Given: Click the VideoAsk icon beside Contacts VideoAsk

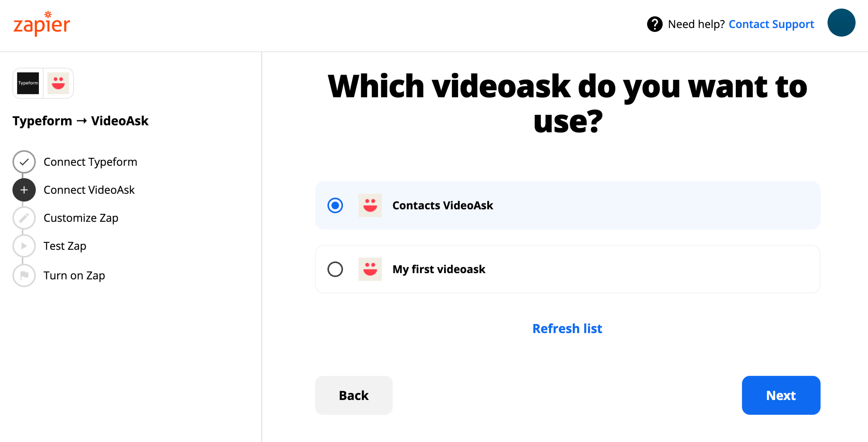Looking at the screenshot, I should [x=370, y=206].
